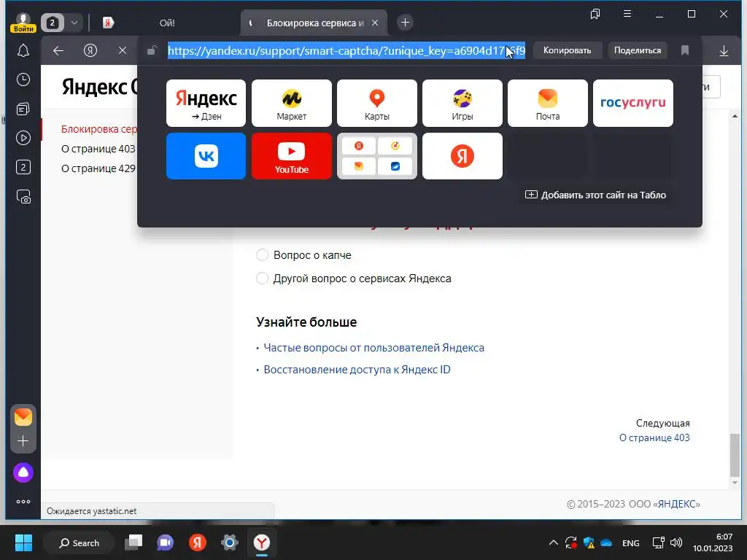Click the selected URL address field

point(347,50)
